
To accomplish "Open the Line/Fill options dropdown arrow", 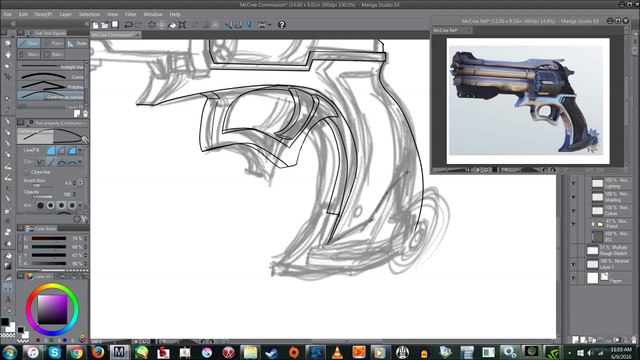I will tap(80, 151).
